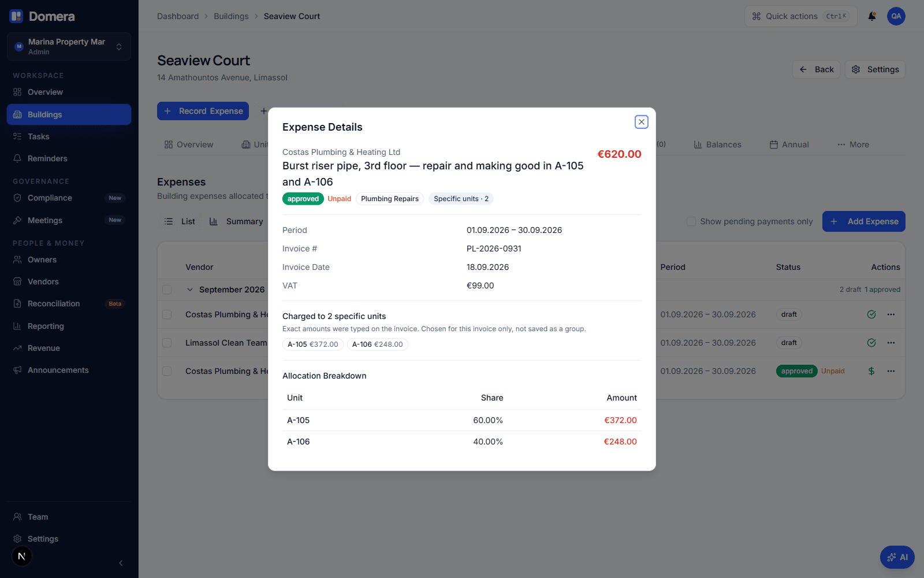This screenshot has width=924, height=578.
Task: Approve the Limassol Clean Team draft expense
Action: point(871,343)
